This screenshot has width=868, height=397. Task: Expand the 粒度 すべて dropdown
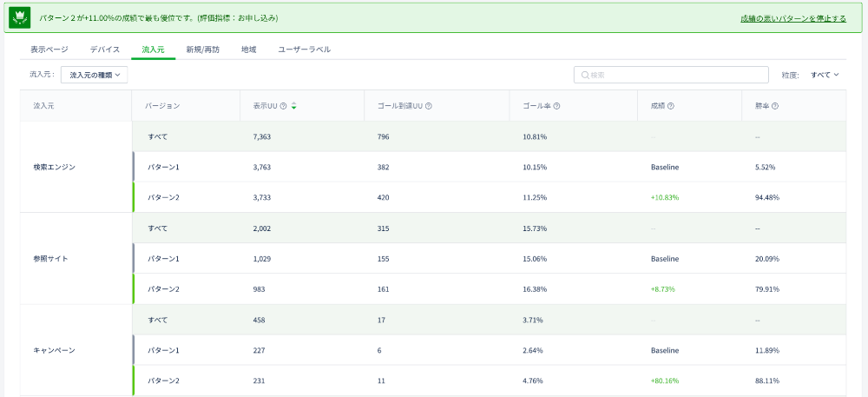(825, 75)
